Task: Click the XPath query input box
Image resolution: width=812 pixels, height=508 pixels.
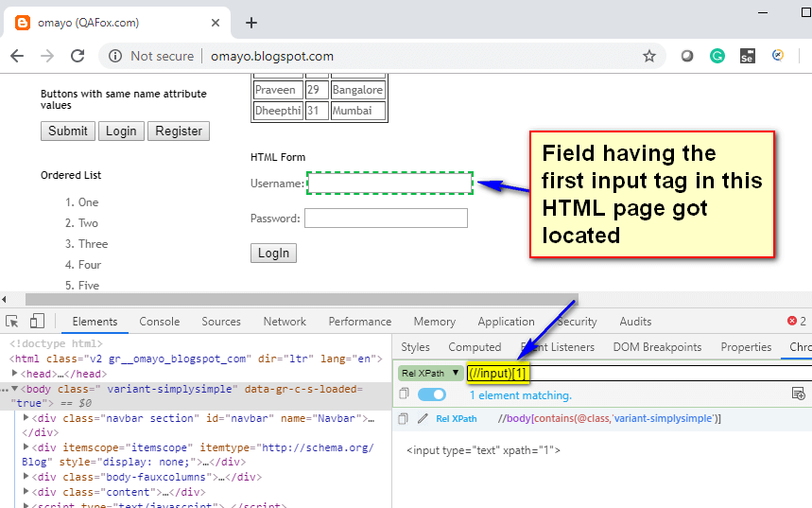Action: tap(639, 374)
